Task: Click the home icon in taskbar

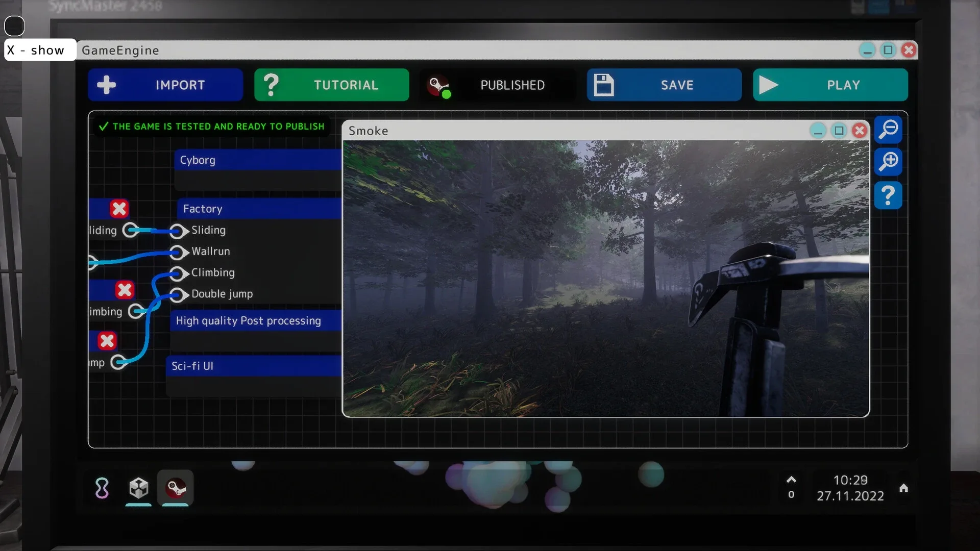Action: tap(903, 488)
